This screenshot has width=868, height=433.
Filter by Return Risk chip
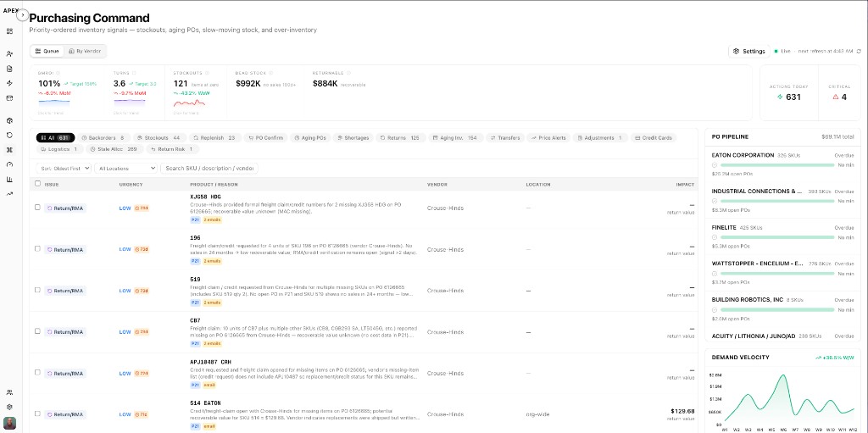172,149
